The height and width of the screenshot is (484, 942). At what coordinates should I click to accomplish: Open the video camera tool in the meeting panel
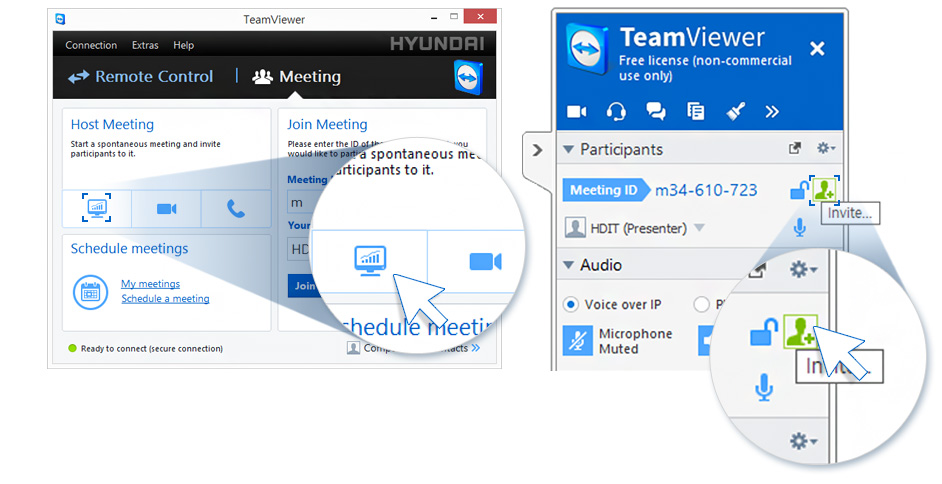coord(576,112)
